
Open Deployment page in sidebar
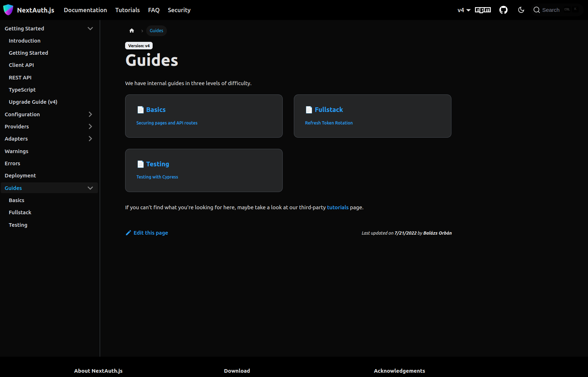click(20, 176)
